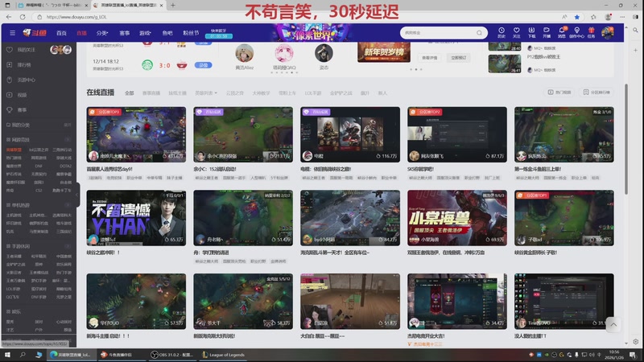Image resolution: width=644 pixels, height=362 pixels.
Task: Open the 赛事 nav item in header
Action: pos(125,33)
